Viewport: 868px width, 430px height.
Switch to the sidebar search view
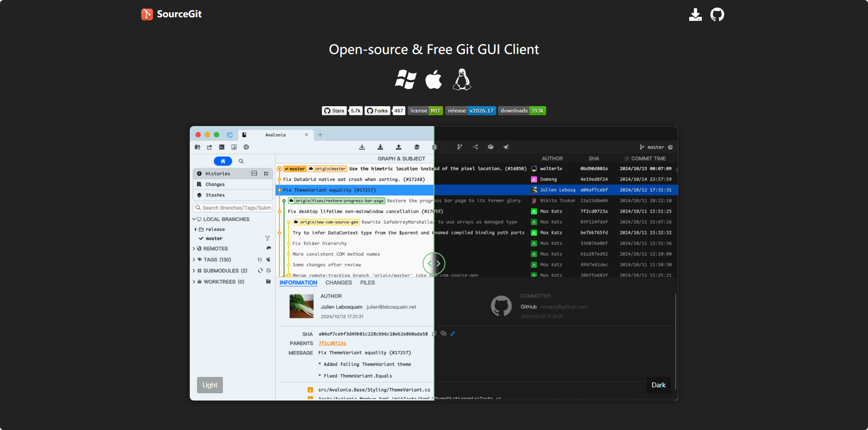pos(241,161)
